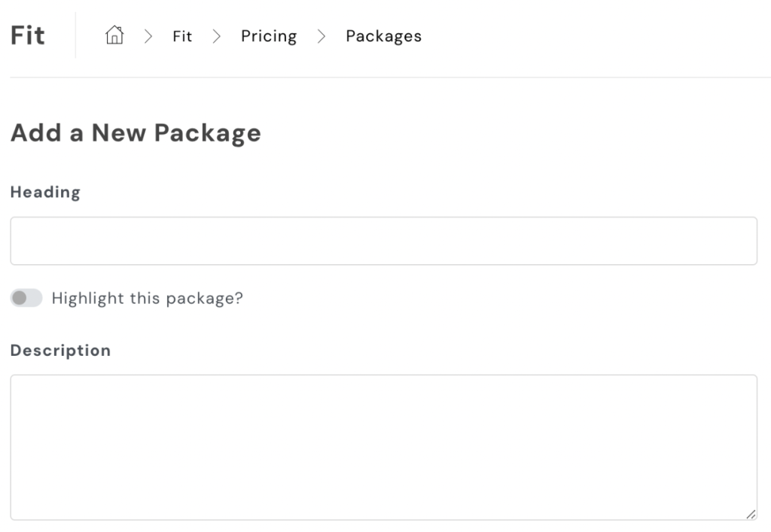Click the chevron between Pricing and Packages
The image size is (771, 532).
322,36
